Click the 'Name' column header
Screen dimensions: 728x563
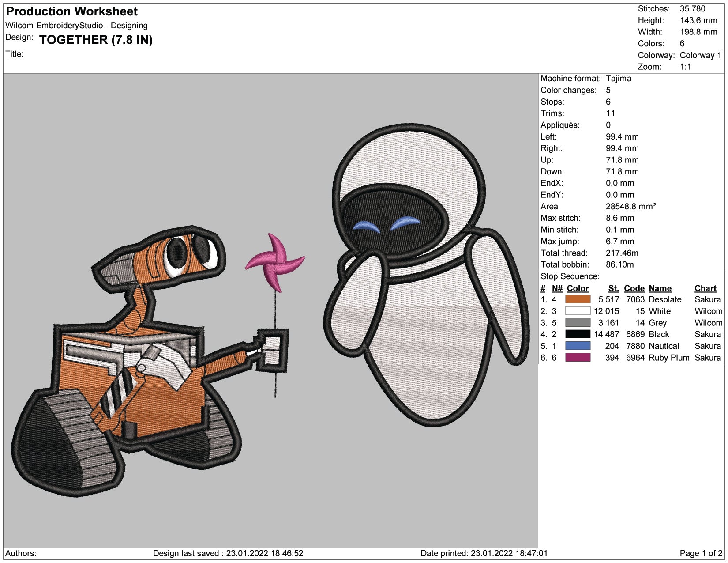tap(660, 288)
